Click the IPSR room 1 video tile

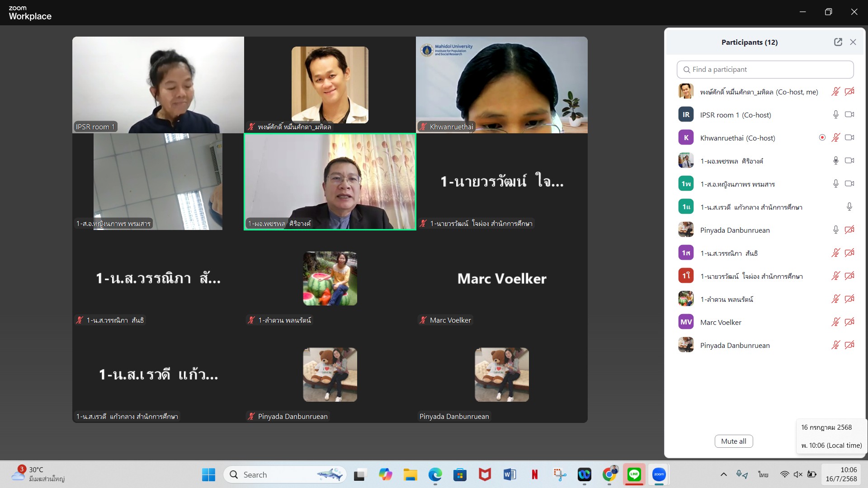pos(158,85)
